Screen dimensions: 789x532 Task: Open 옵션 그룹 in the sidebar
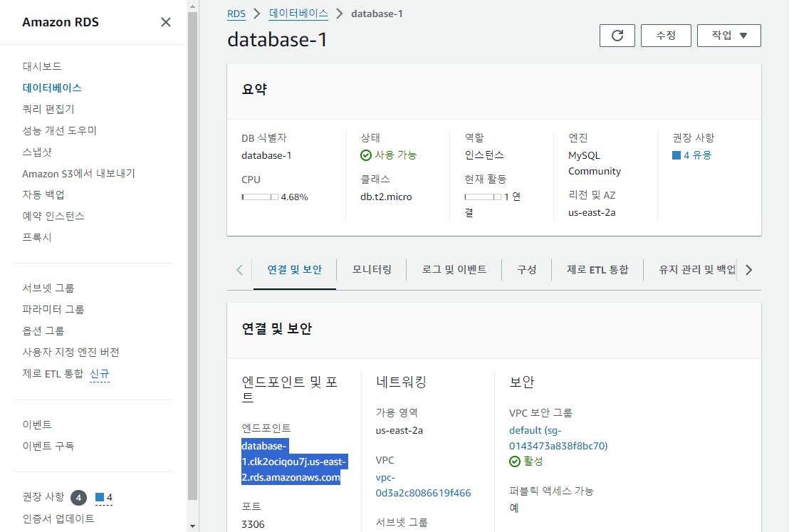(x=43, y=330)
